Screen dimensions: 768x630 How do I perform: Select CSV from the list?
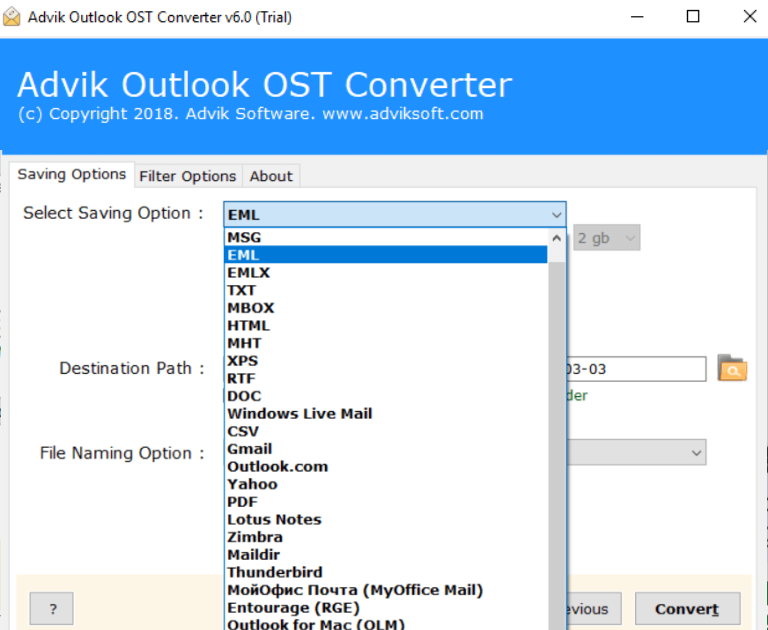[386, 432]
